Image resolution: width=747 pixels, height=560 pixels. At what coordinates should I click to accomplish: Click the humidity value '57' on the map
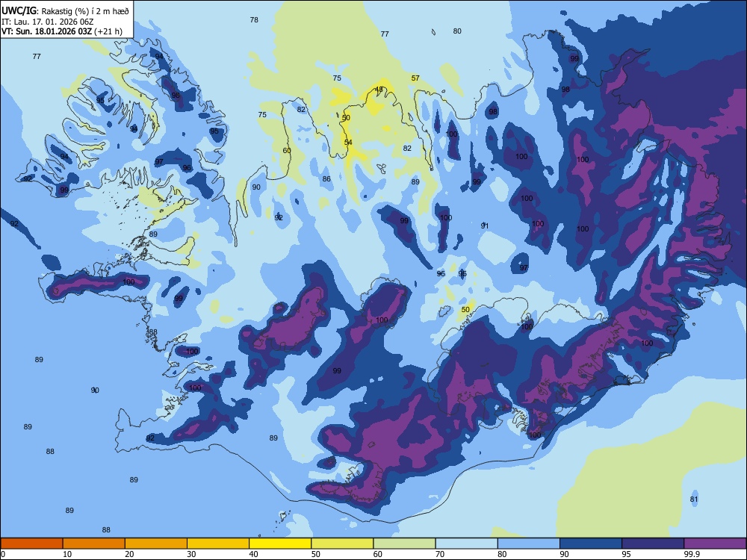pyautogui.click(x=415, y=78)
